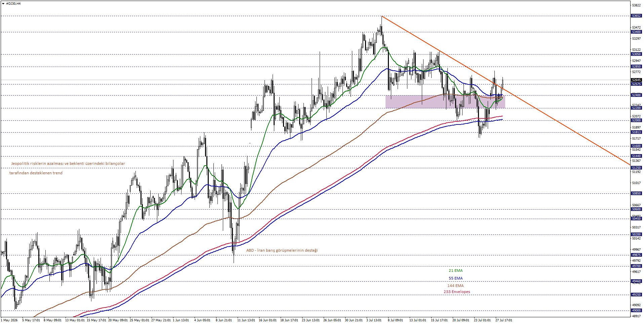
Task: Select the tarafından desteklenen trend text
Action: point(36,173)
